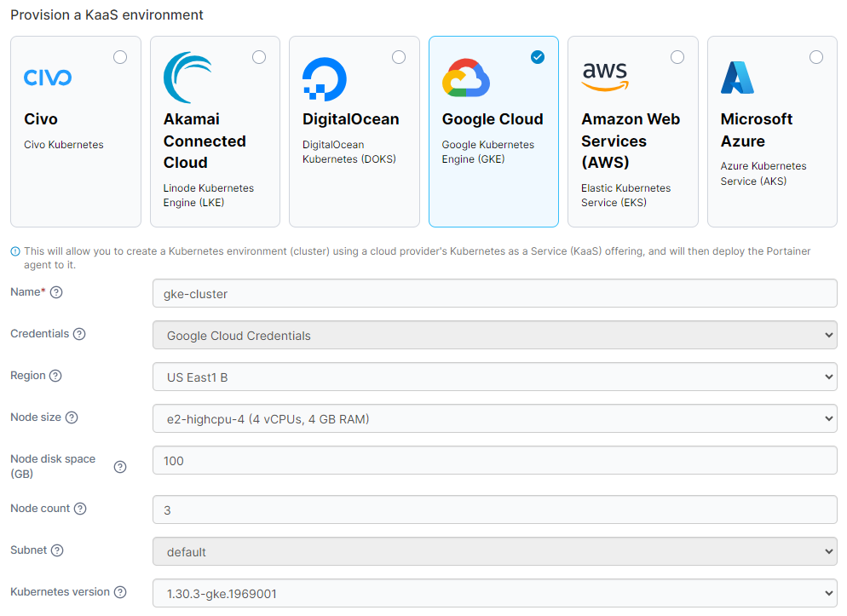Open the Credentials dropdown
The width and height of the screenshot is (847, 616).
tap(494, 335)
